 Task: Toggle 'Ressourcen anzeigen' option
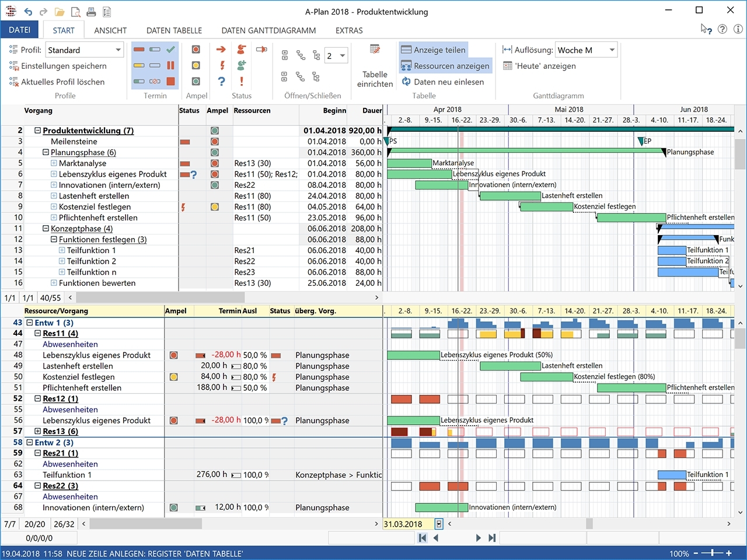coord(445,66)
